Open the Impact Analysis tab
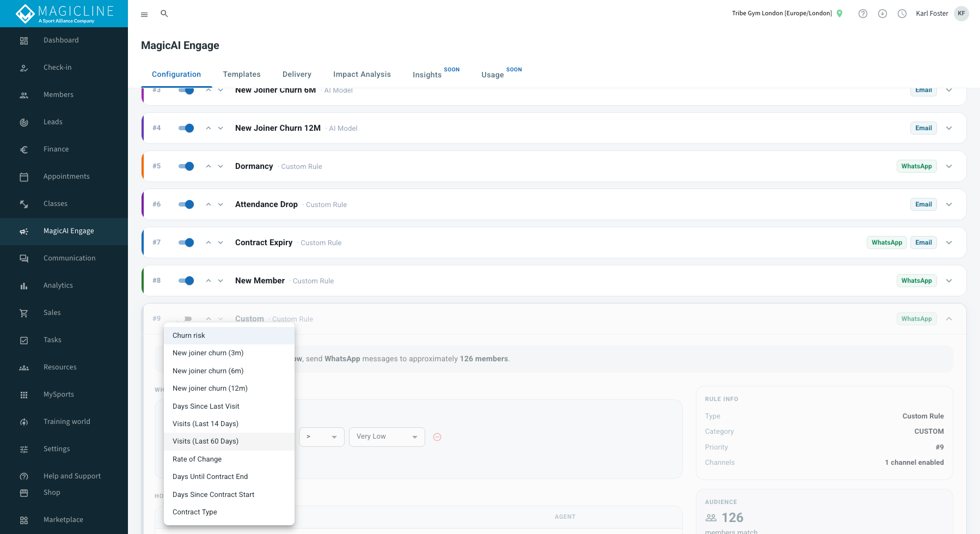980x534 pixels. 362,75
